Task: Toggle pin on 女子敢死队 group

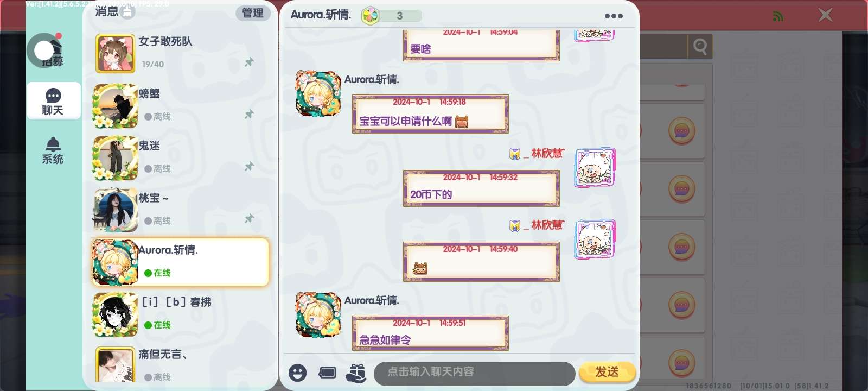Action: 249,62
